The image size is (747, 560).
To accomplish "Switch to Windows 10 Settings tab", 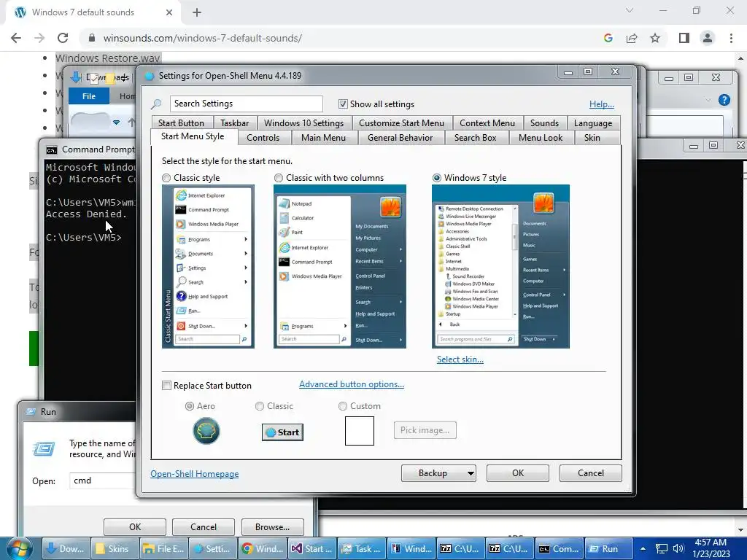I will pos(304,122).
